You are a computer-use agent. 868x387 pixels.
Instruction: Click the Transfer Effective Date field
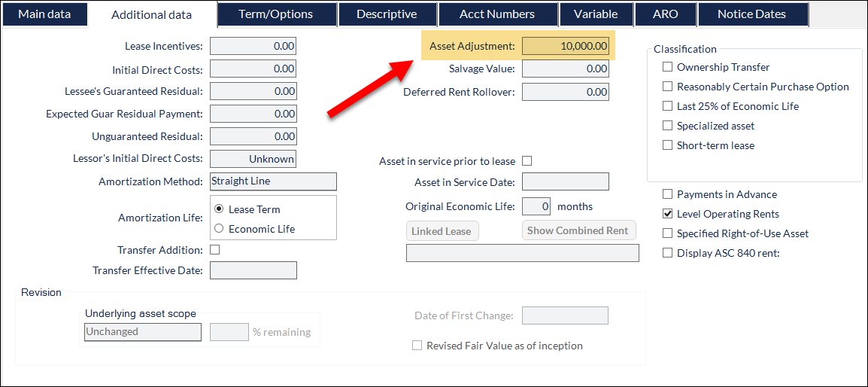tap(253, 270)
